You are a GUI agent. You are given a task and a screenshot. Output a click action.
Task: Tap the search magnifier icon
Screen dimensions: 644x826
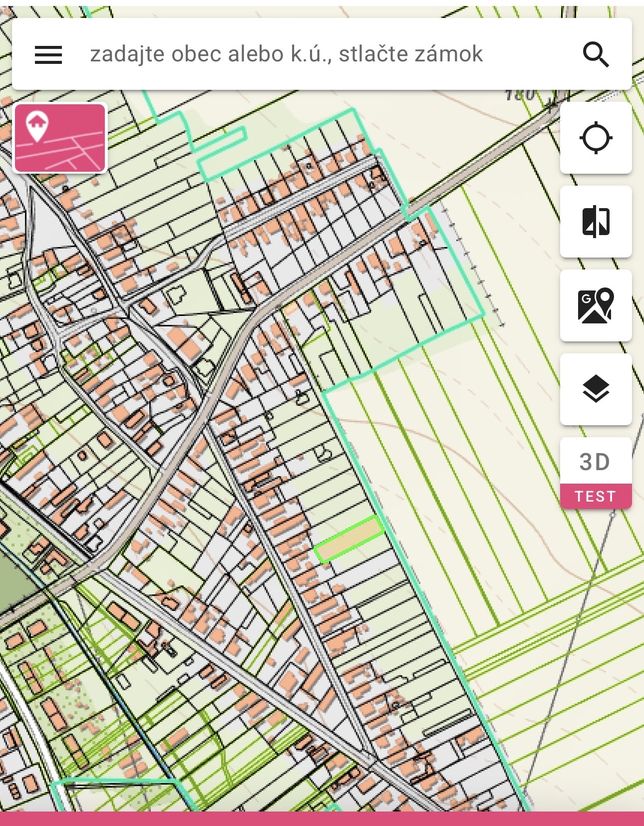pos(596,54)
